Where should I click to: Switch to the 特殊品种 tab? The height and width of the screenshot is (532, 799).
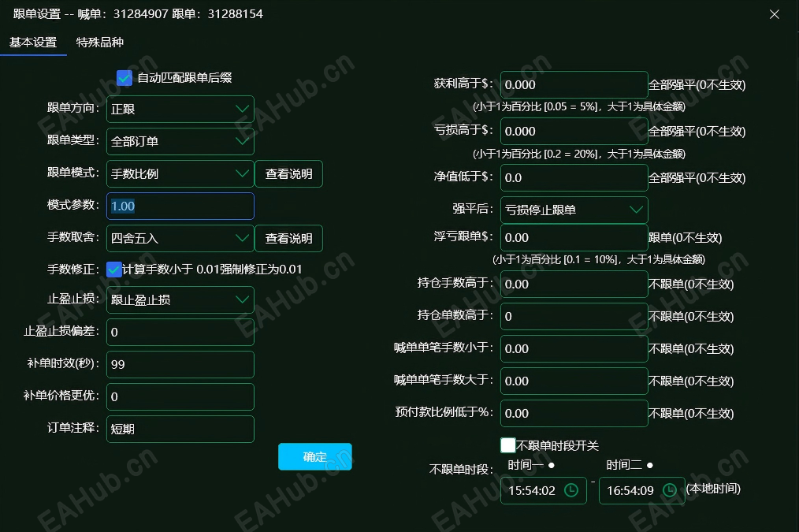[x=101, y=42]
